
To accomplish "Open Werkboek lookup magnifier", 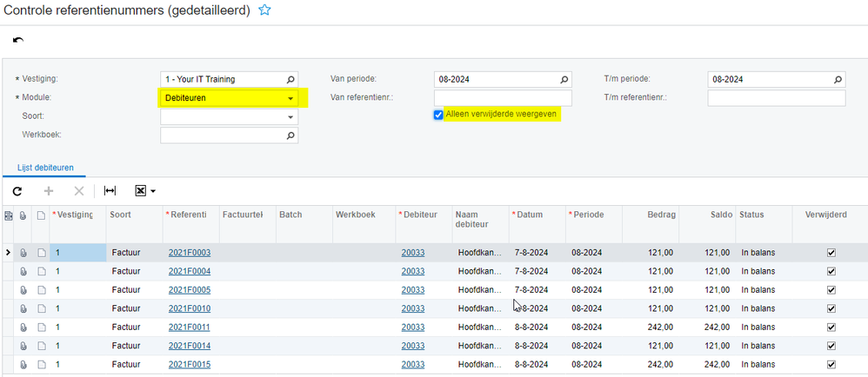I will [x=290, y=135].
